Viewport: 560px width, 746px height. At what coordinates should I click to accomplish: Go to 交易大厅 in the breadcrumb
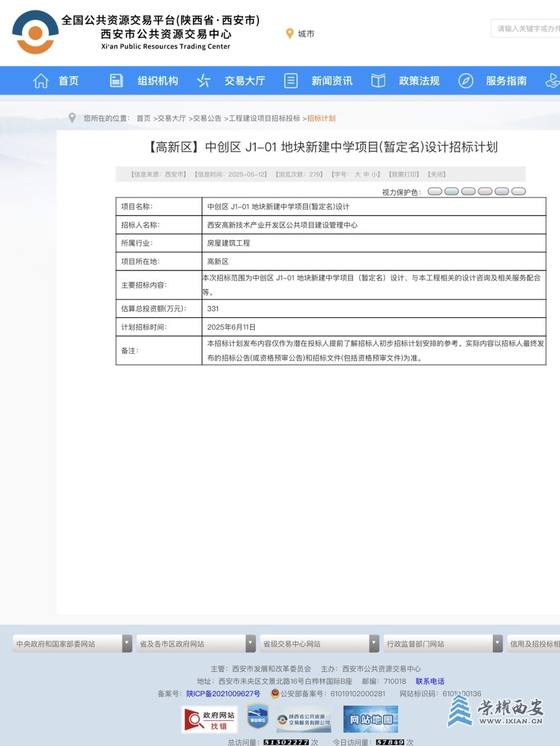point(172,118)
